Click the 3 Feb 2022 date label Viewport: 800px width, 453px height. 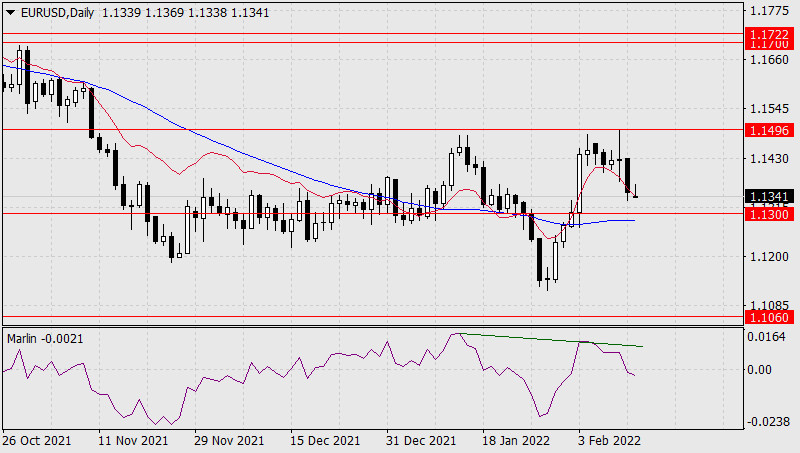coord(609,441)
